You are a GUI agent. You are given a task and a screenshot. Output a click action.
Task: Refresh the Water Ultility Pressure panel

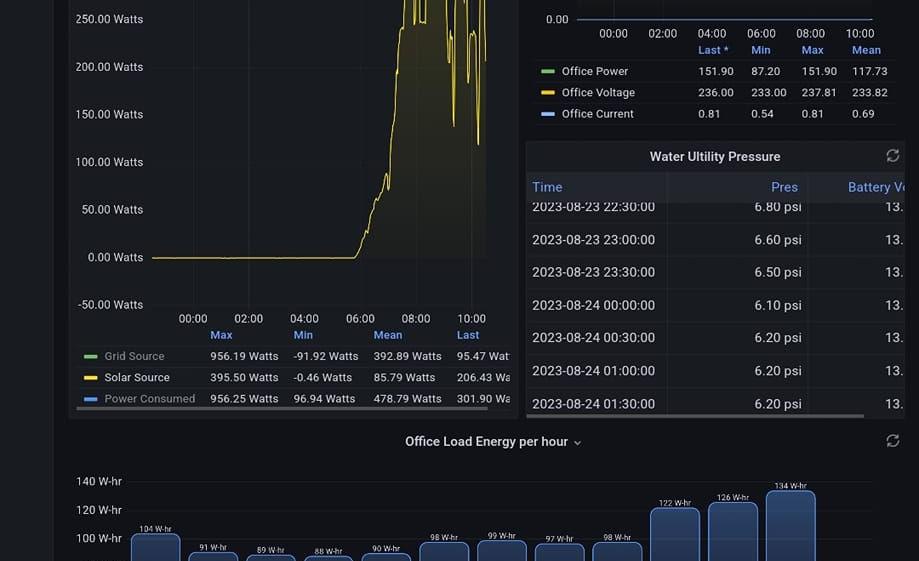[x=892, y=156]
